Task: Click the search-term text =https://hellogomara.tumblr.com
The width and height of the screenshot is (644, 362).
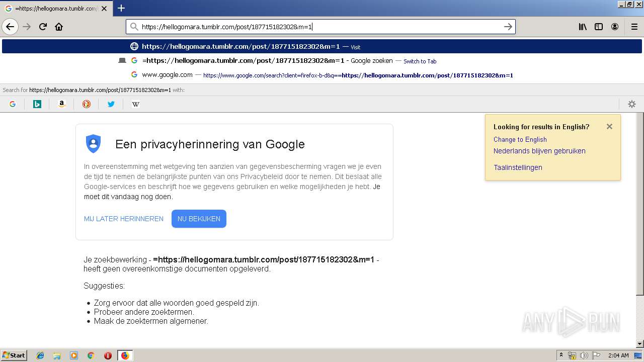Action: coord(264,259)
